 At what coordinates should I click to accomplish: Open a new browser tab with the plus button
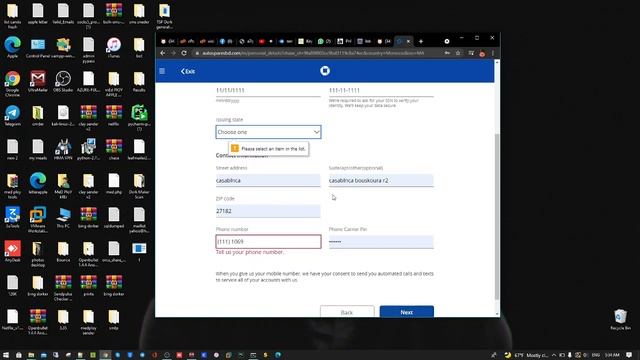pyautogui.click(x=421, y=41)
